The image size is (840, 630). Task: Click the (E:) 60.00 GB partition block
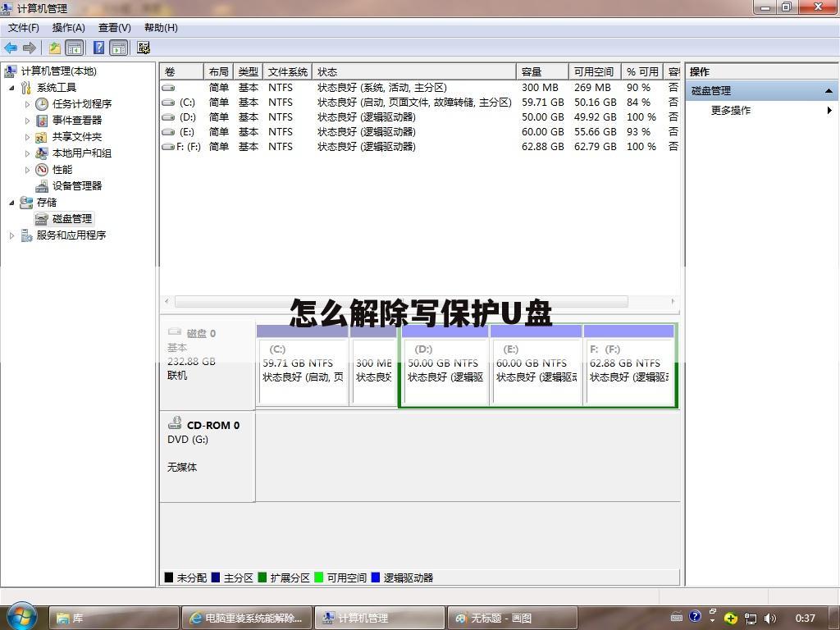[x=536, y=365]
